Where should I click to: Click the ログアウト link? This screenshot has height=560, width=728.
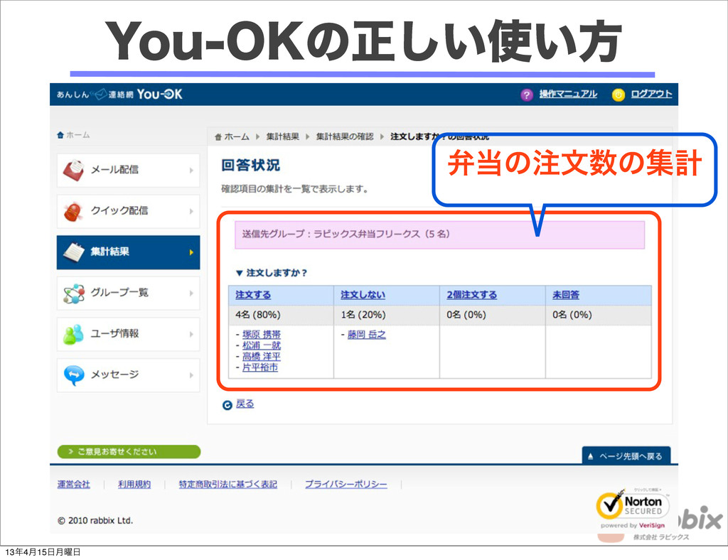point(651,95)
